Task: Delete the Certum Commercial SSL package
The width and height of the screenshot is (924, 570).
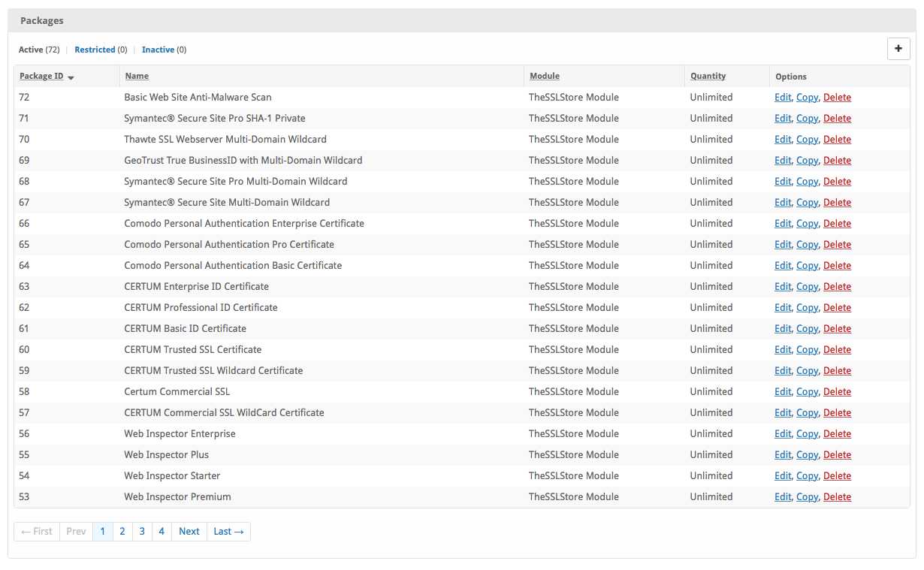Action: 837,392
